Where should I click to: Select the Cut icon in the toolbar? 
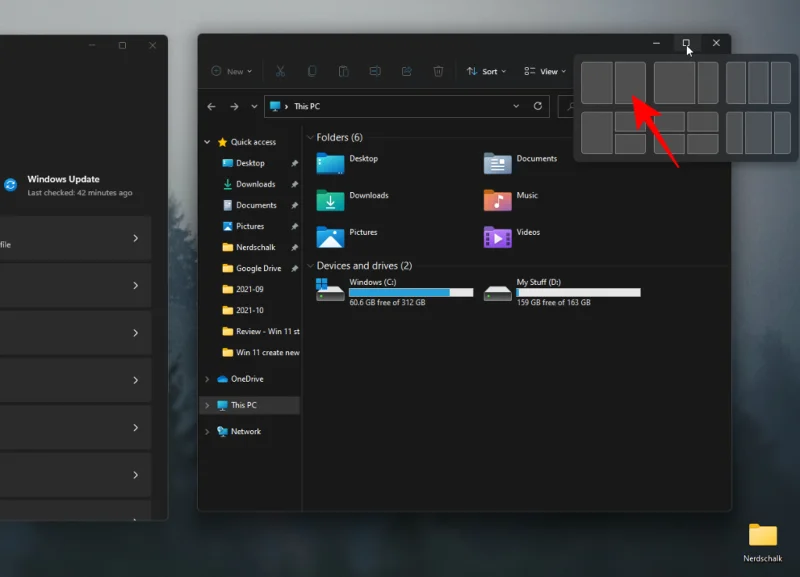pyautogui.click(x=280, y=71)
